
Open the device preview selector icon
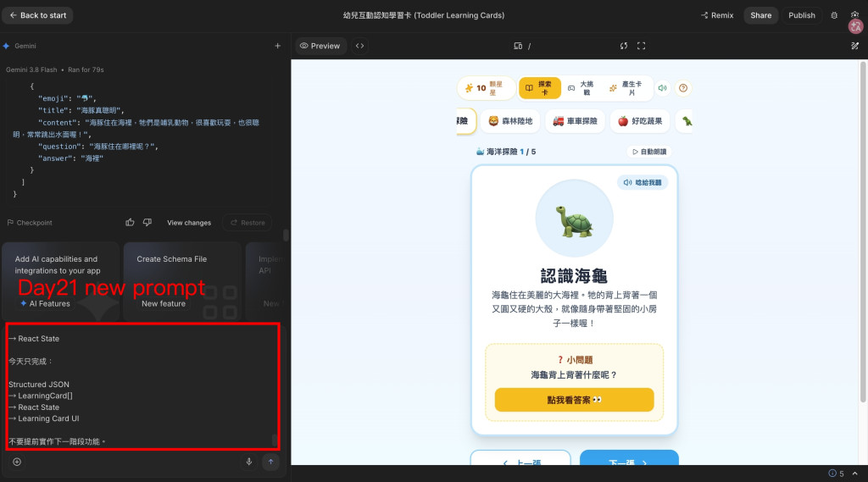[x=518, y=46]
